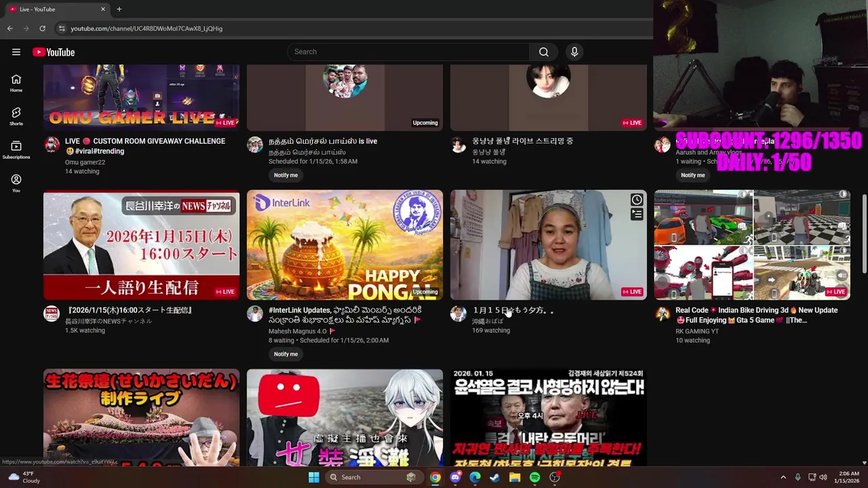Viewport: 868px width, 488px height.
Task: Open 生花祭壇 制作ライブ thumbnail
Action: (141, 418)
